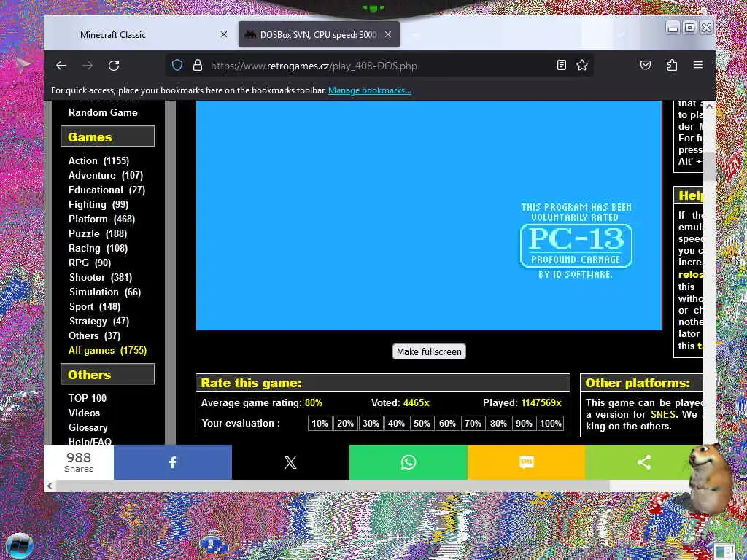Open the Shooter (381) category

tap(101, 277)
